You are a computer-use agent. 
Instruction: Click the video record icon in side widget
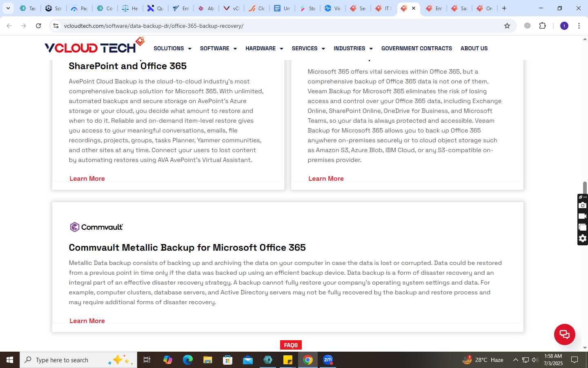coord(583,216)
